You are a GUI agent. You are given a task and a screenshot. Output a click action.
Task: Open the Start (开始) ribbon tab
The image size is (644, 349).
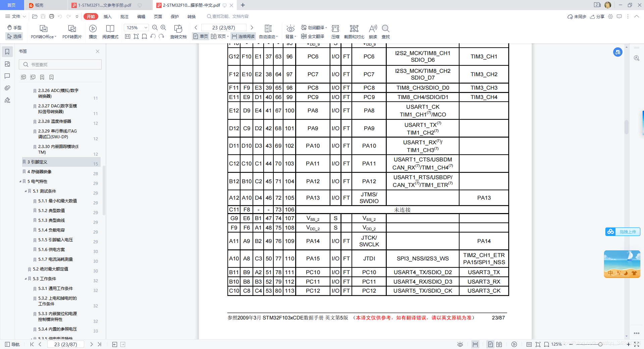point(91,16)
